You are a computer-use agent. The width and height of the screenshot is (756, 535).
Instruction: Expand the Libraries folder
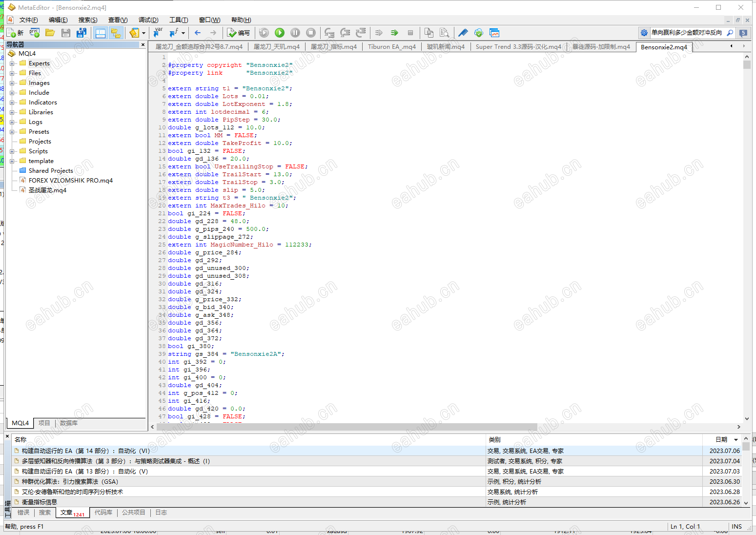click(x=12, y=112)
